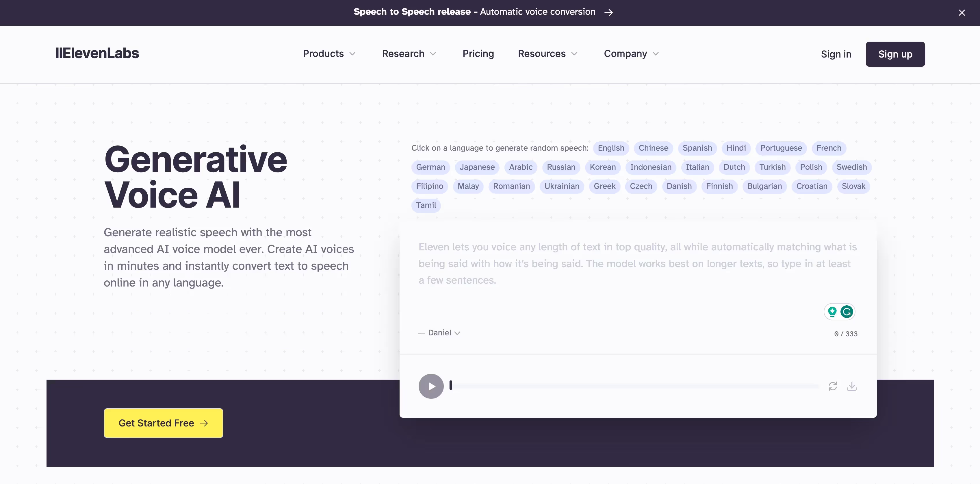Click the download audio icon

pos(852,386)
